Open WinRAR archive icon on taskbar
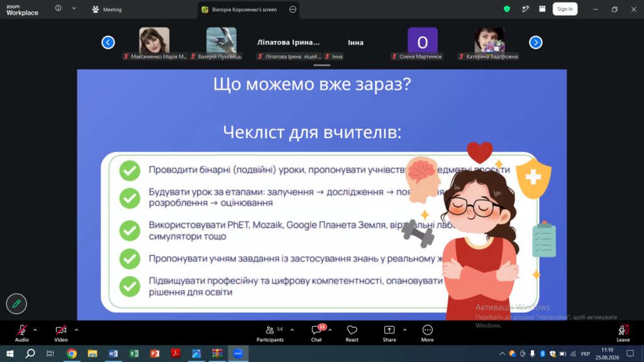Image resolution: width=644 pixels, height=362 pixels. pos(217,353)
